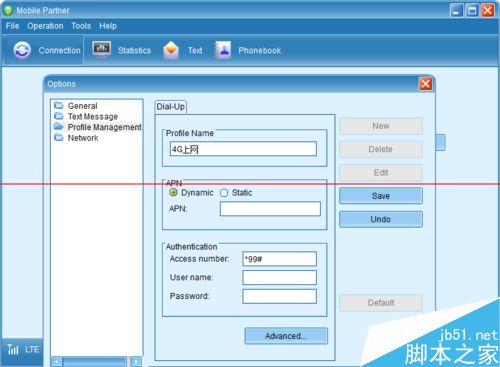Click the LTE status label
Image resolution: width=500 pixels, height=367 pixels.
[x=32, y=349]
